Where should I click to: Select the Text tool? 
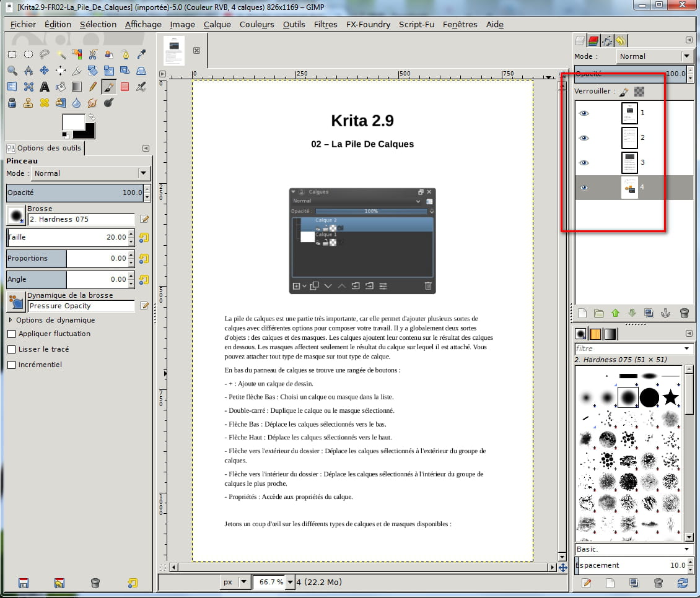[x=44, y=87]
